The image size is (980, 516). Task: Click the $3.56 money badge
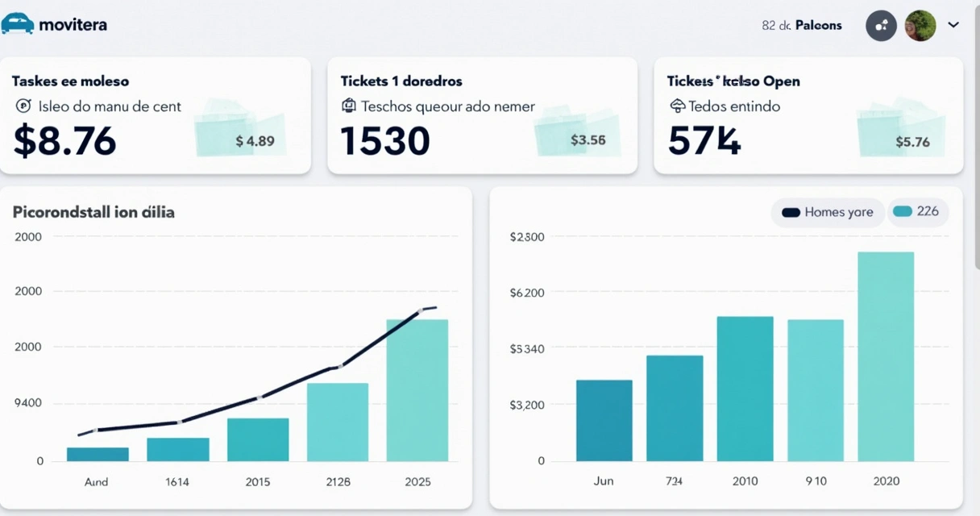(588, 139)
